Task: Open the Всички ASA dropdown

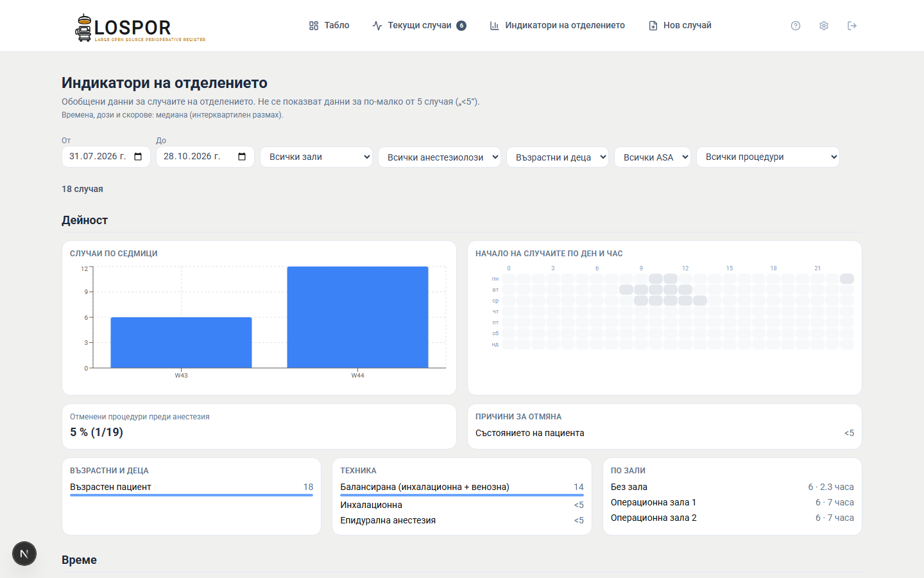Action: pos(653,157)
